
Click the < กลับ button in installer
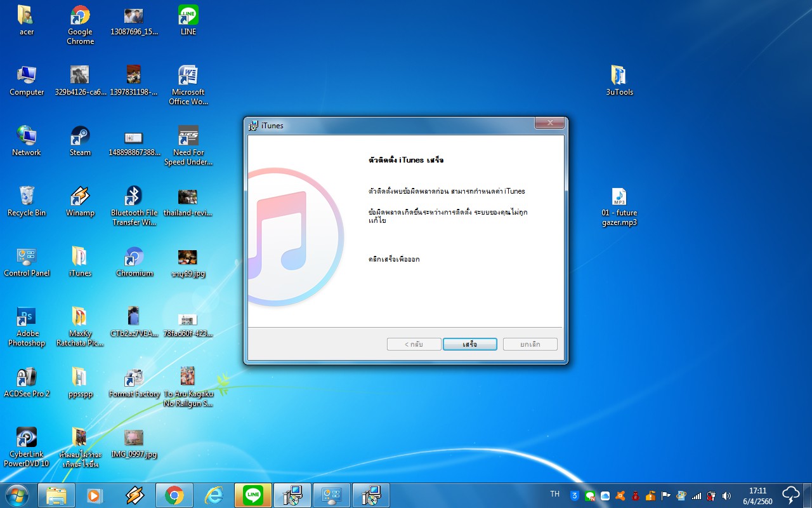(414, 344)
